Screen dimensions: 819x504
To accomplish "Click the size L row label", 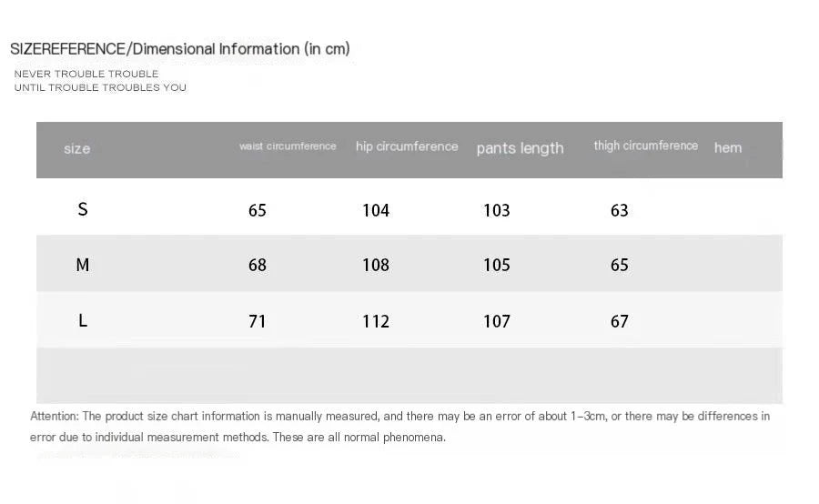I will coord(83,320).
